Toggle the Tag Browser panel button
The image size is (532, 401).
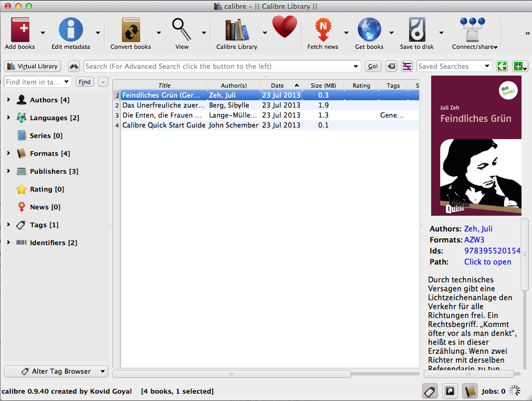430,391
